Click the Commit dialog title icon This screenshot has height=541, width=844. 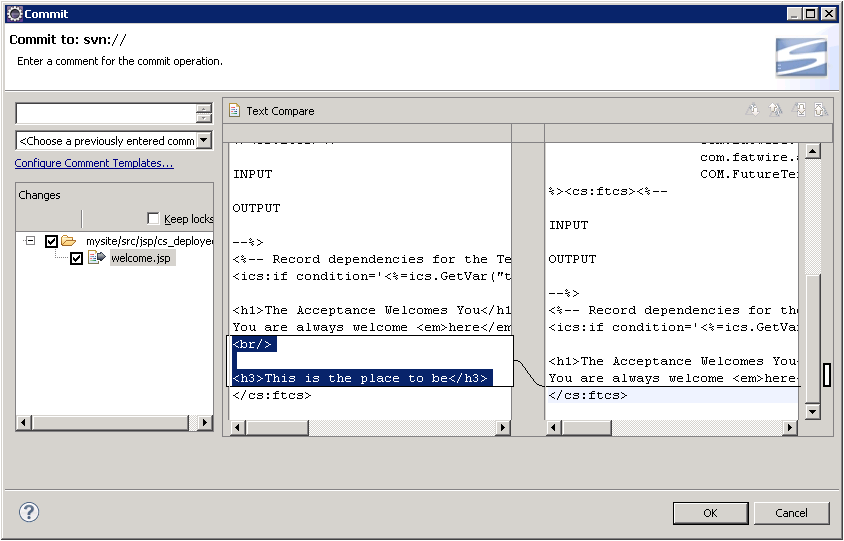tap(15, 13)
